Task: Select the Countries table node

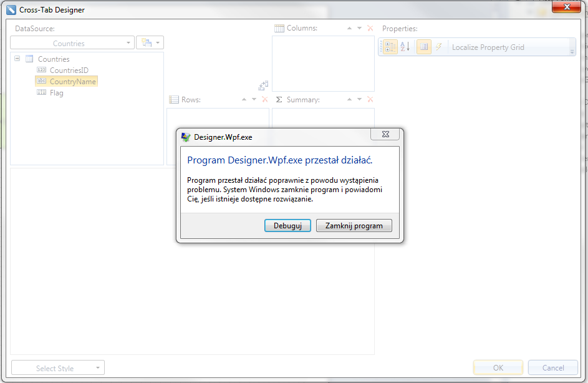Action: (x=53, y=59)
